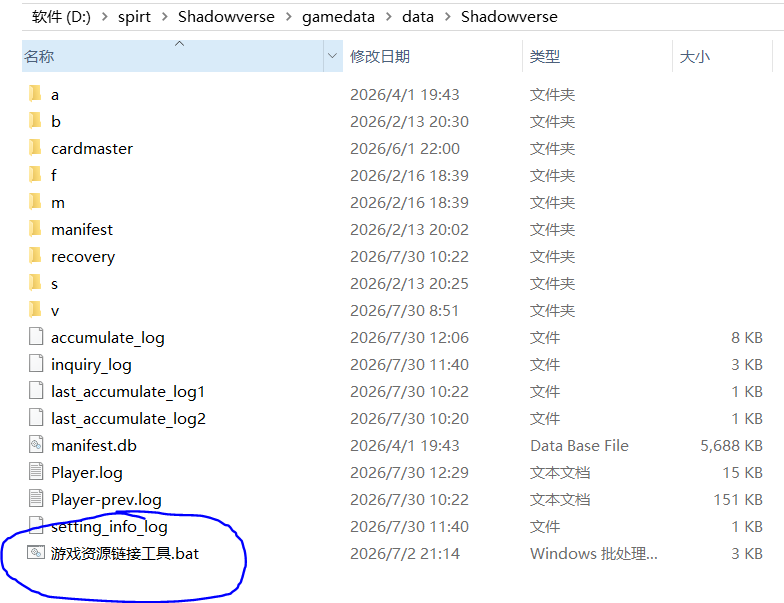Click the folder icon for "v"
The height and width of the screenshot is (603, 784).
click(36, 310)
